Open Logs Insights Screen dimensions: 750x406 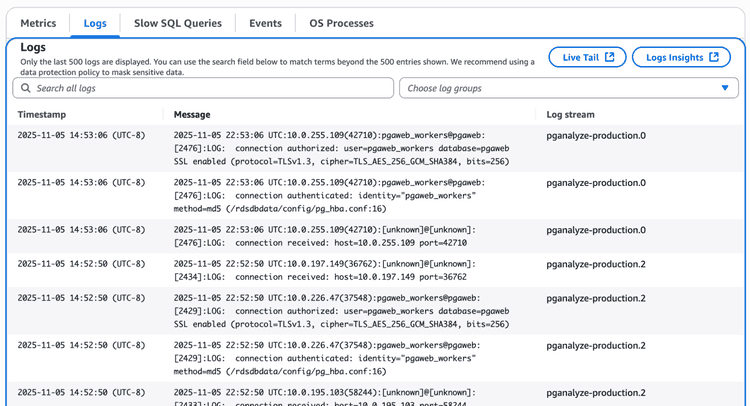[681, 57]
